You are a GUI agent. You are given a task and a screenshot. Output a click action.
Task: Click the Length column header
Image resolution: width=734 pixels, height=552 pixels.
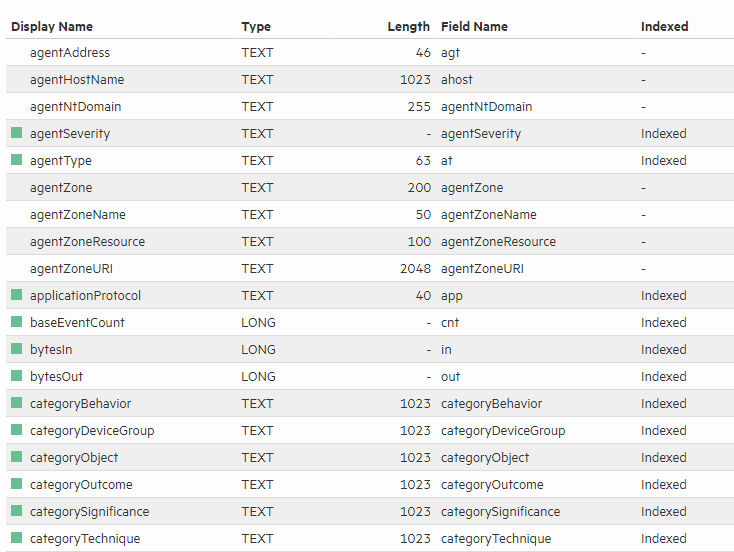click(x=408, y=27)
